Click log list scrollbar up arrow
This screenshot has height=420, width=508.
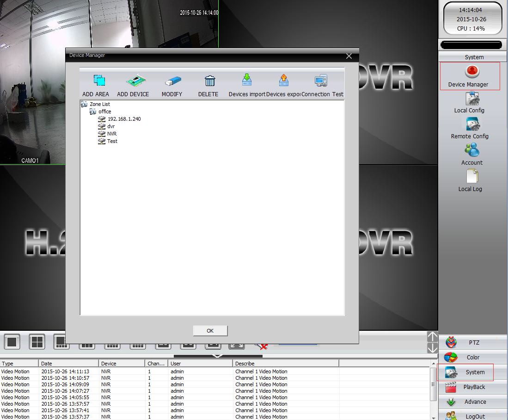pos(434,364)
